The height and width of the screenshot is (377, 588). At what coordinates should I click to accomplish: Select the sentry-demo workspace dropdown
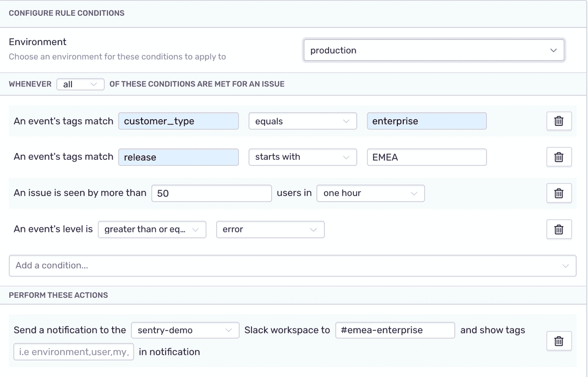coord(185,330)
